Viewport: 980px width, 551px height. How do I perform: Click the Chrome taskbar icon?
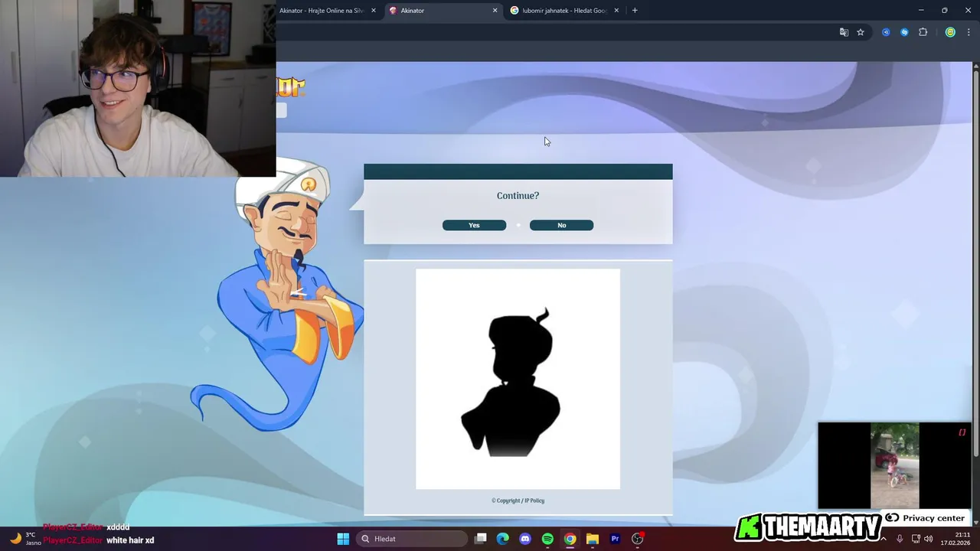pos(570,539)
